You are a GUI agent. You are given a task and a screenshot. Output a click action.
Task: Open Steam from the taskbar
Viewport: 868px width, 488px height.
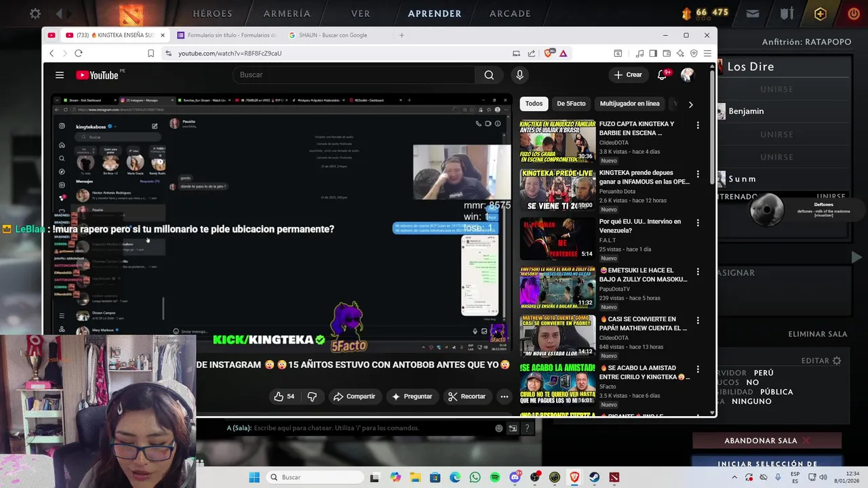(x=595, y=477)
